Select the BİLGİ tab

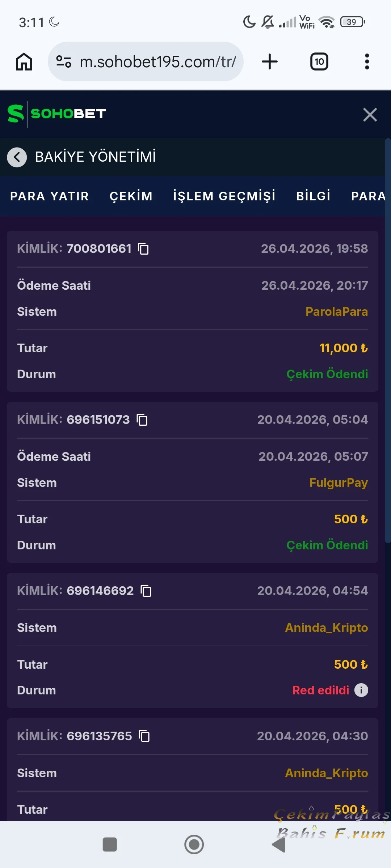click(x=314, y=196)
